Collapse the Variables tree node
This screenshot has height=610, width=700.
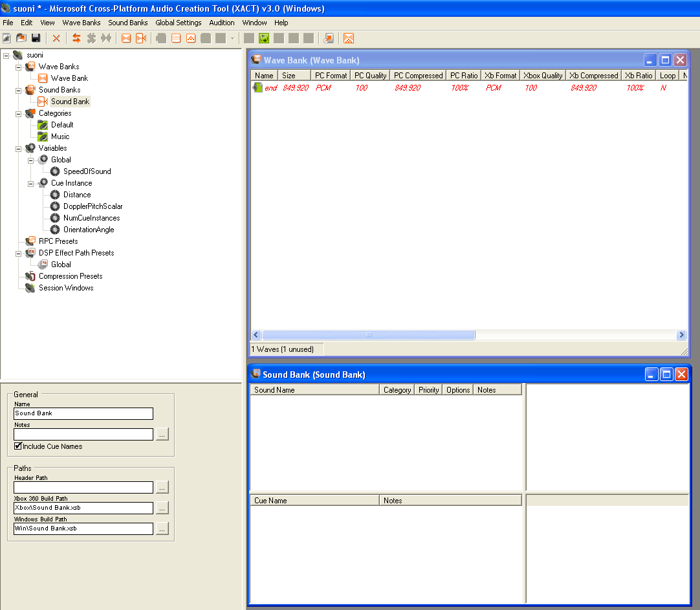[x=18, y=149]
